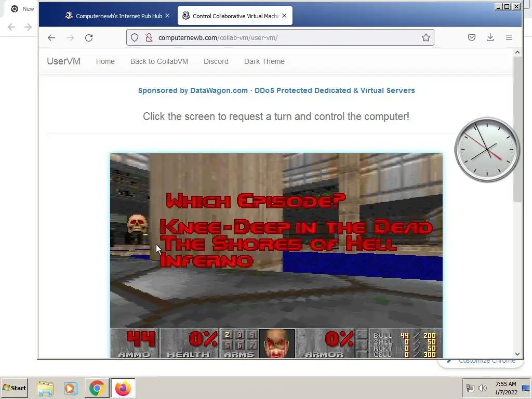This screenshot has width=532, height=399.
Task: Click the Doomguy face in status bar
Action: [x=277, y=343]
